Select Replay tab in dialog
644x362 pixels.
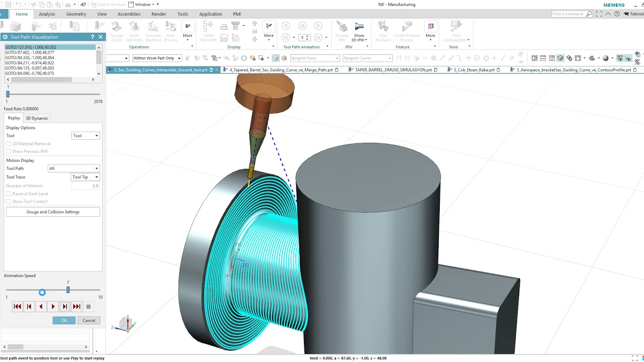tap(14, 118)
